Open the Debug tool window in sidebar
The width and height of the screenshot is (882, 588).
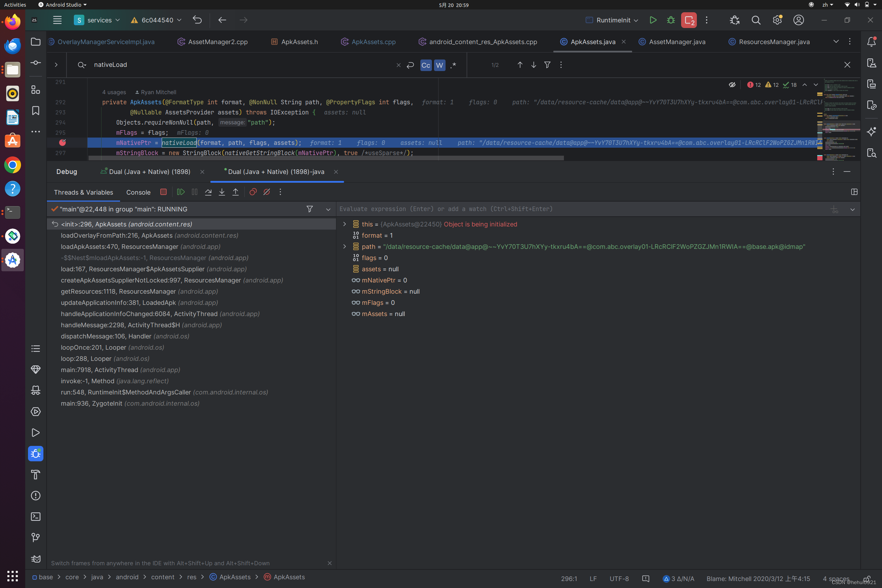(x=36, y=454)
